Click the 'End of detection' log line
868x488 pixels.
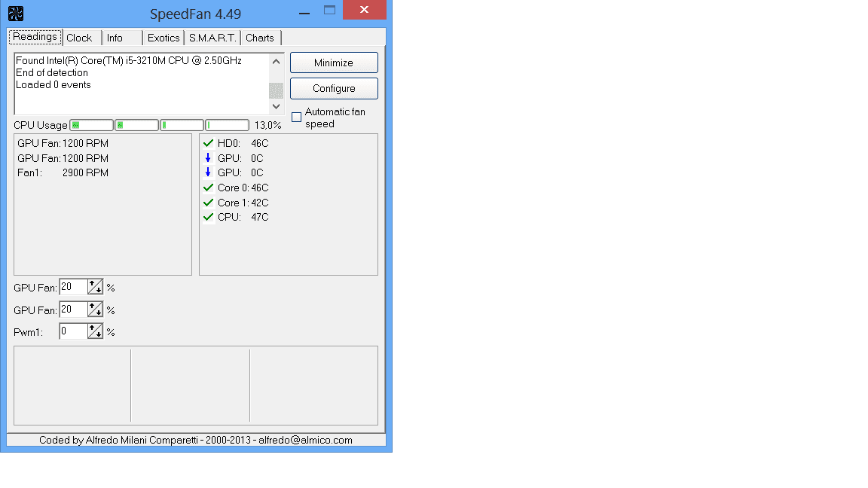[x=51, y=72]
